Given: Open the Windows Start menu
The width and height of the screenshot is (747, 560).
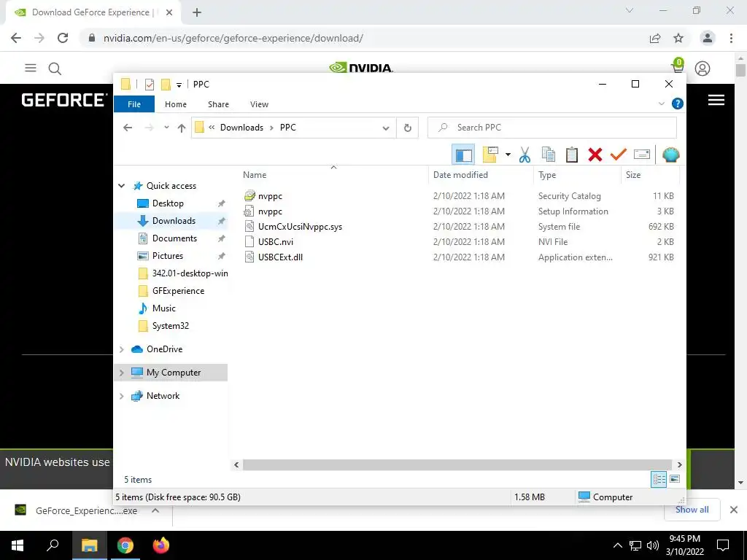Looking at the screenshot, I should click(18, 545).
